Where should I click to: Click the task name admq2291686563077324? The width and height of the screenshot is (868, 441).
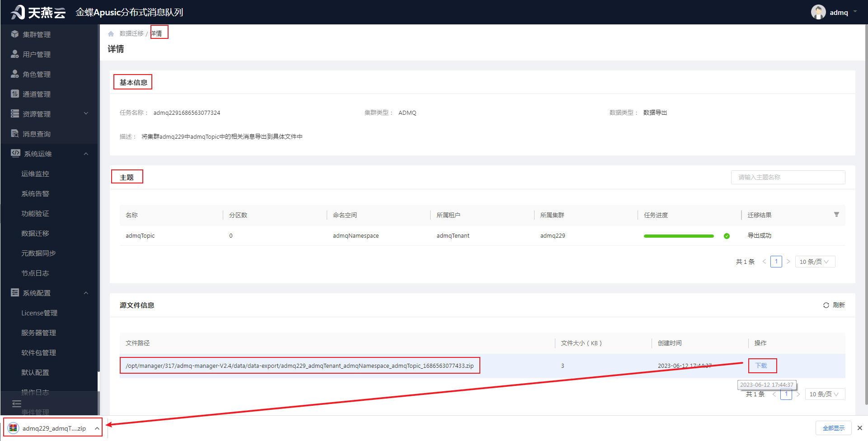187,113
